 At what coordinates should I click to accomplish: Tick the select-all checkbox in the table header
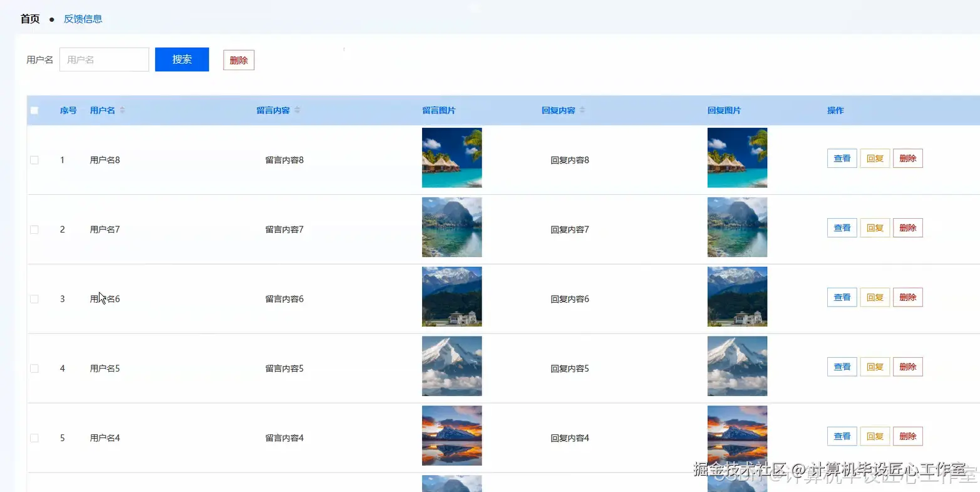pos(34,110)
